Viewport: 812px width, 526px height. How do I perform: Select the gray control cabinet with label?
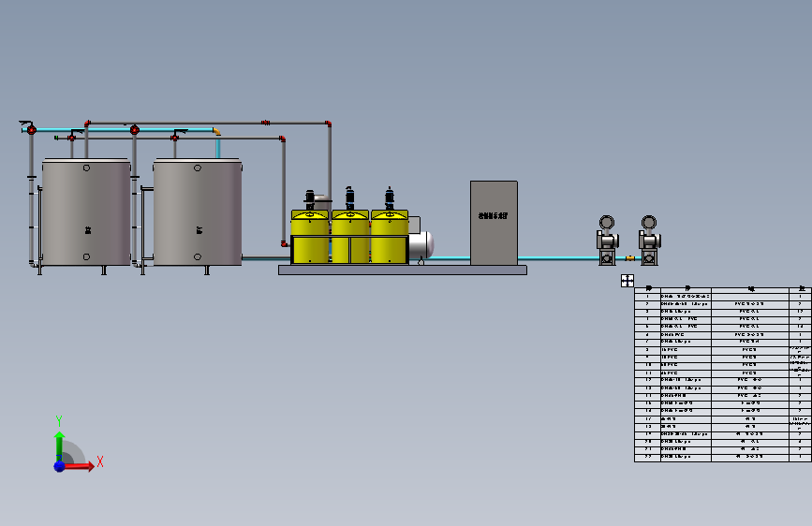pyautogui.click(x=494, y=223)
